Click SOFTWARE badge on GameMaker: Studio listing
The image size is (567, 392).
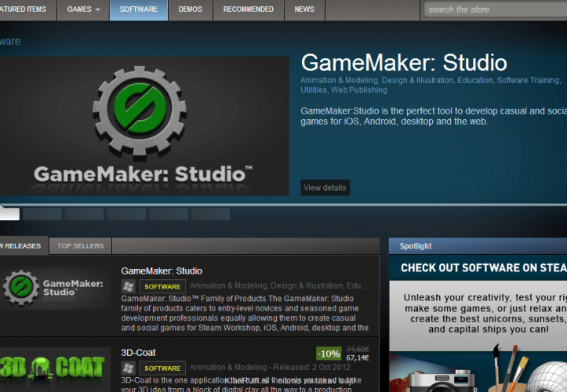pyautogui.click(x=162, y=287)
